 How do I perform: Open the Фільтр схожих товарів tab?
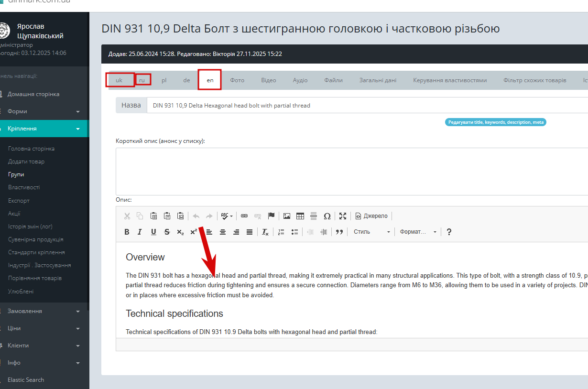click(534, 80)
